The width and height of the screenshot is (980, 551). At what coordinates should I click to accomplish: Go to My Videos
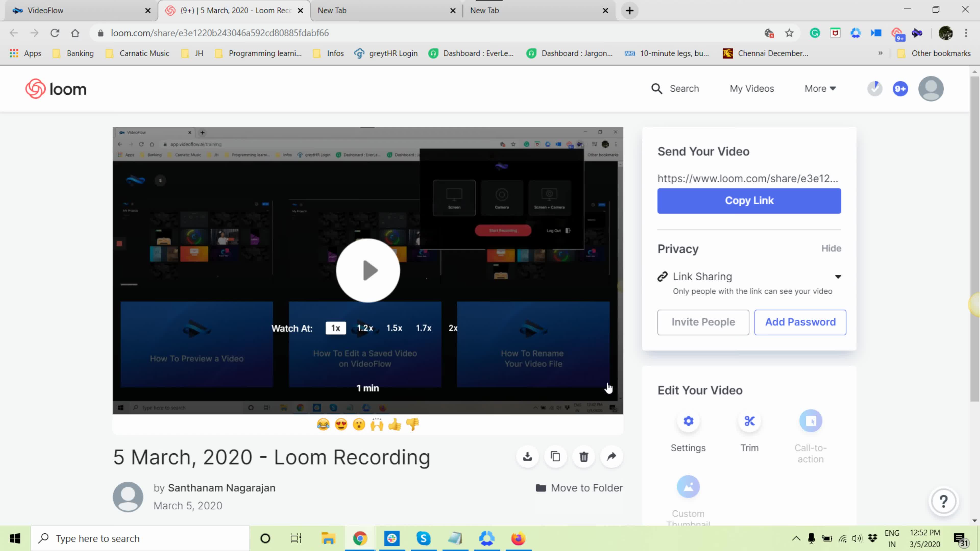point(752,89)
